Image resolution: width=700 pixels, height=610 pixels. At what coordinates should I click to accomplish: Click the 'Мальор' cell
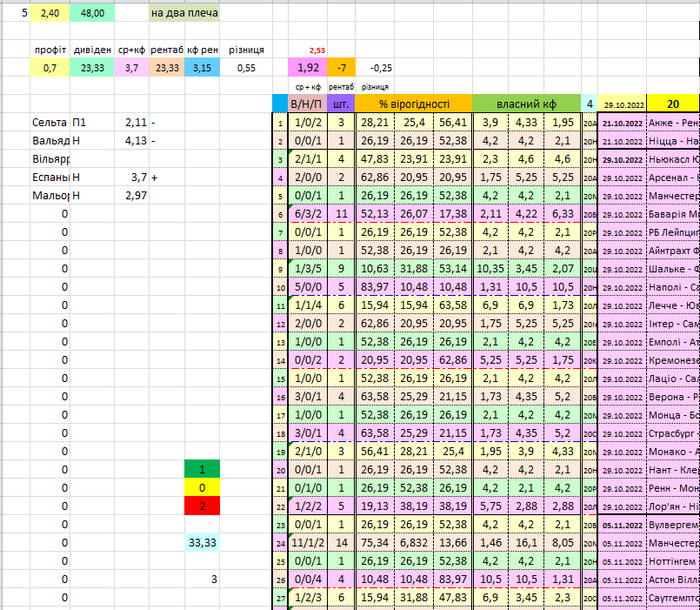coord(50,196)
